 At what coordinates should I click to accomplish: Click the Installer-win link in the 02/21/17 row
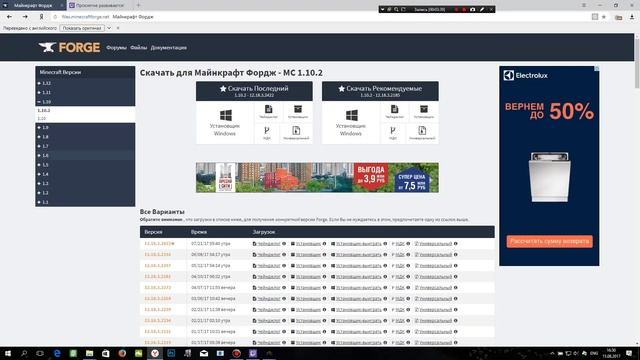pyautogui.click(x=358, y=321)
